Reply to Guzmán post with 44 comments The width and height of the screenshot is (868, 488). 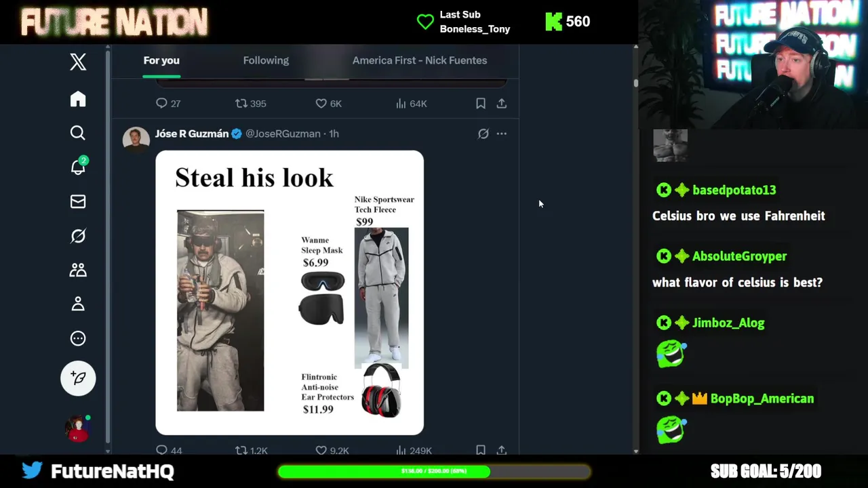(x=169, y=450)
